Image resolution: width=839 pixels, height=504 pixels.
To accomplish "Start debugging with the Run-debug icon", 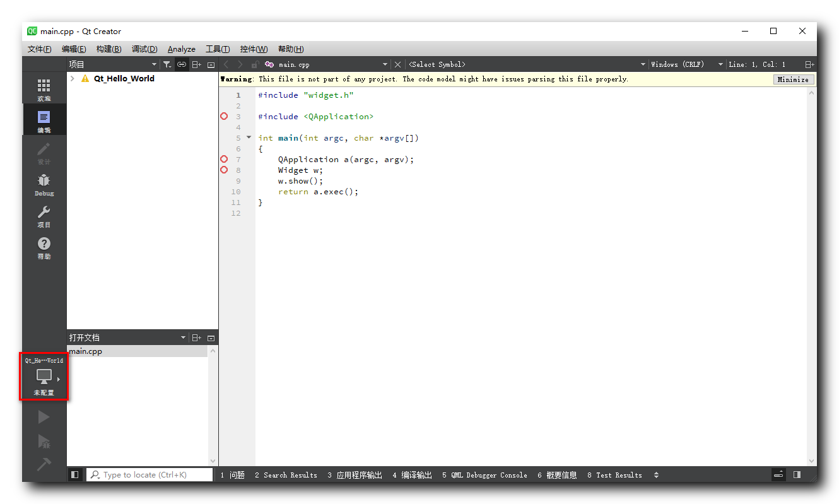I will [x=44, y=441].
